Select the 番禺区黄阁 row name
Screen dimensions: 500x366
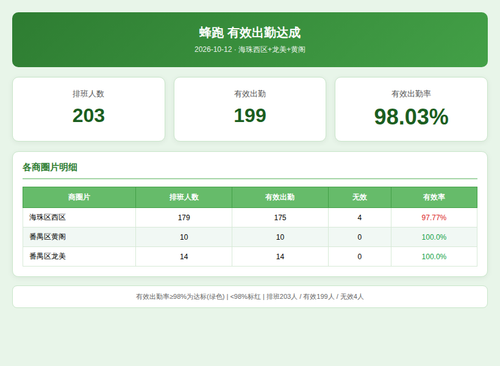click(48, 237)
